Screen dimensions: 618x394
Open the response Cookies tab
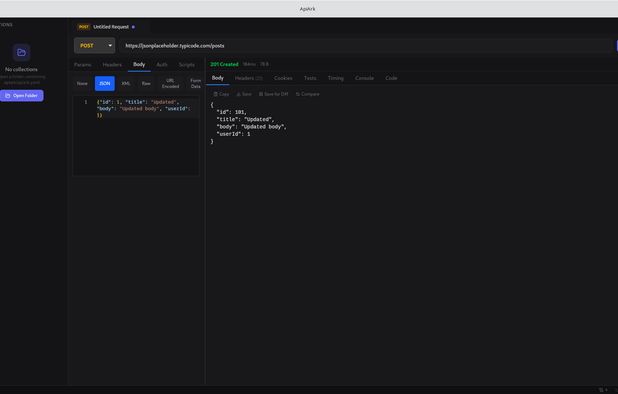click(283, 78)
